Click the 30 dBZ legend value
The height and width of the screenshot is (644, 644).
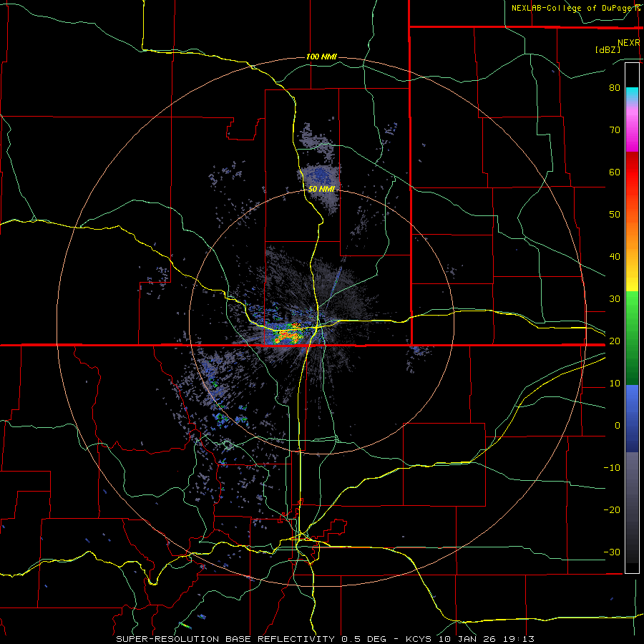pyautogui.click(x=615, y=299)
